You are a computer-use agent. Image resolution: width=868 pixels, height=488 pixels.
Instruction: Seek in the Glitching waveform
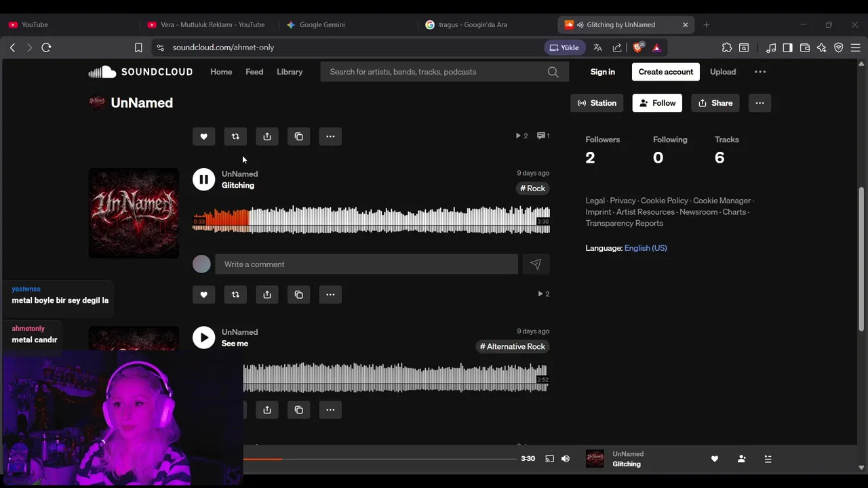(x=371, y=220)
